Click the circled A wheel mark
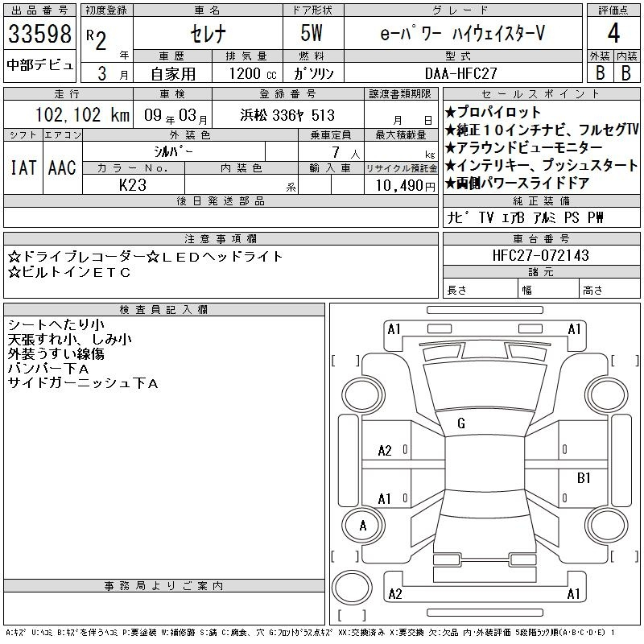 click(x=362, y=526)
